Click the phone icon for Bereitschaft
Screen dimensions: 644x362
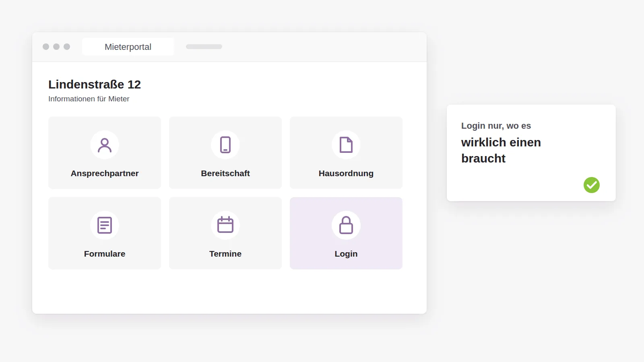(x=225, y=145)
